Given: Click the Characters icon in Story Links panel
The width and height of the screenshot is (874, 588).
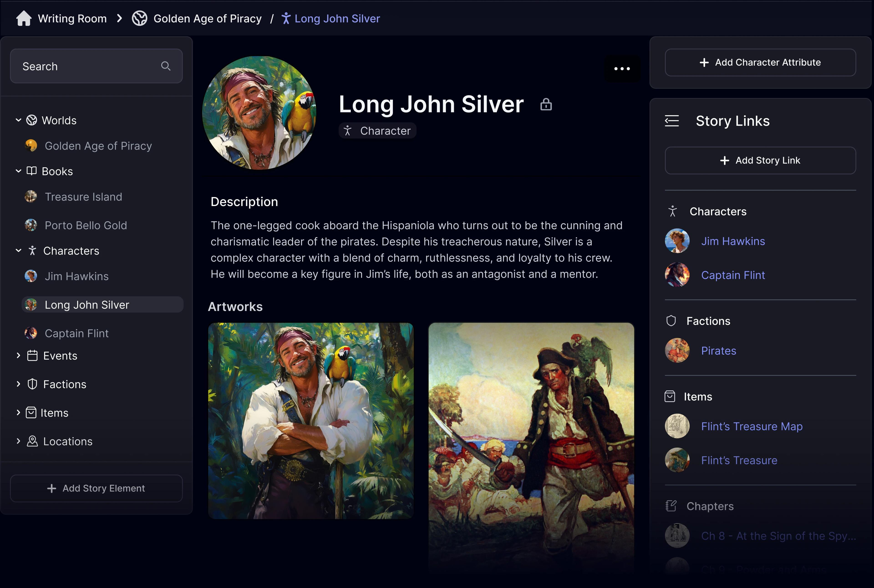Looking at the screenshot, I should [672, 211].
